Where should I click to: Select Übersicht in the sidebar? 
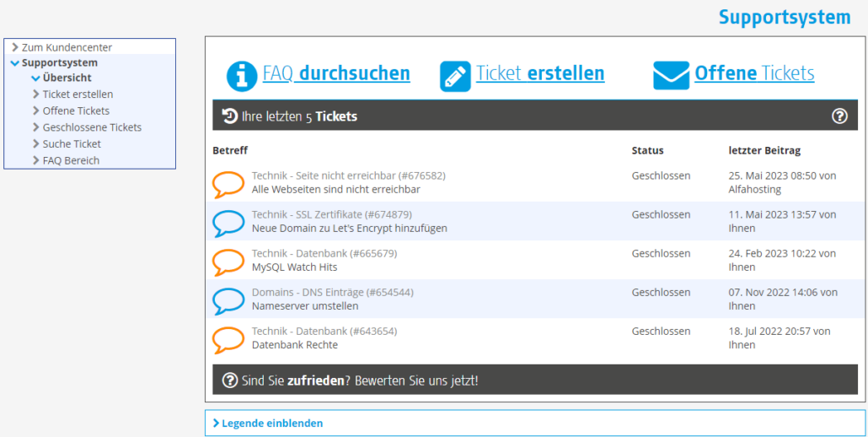tap(67, 78)
